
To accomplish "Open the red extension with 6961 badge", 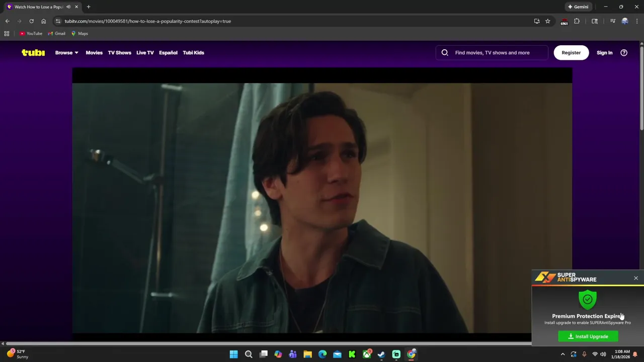I will point(564,21).
